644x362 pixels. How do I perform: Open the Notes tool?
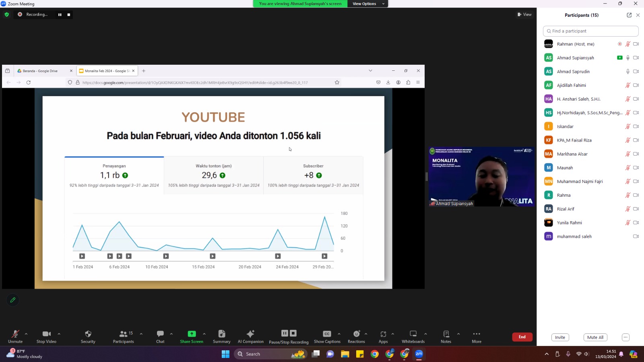(446, 334)
